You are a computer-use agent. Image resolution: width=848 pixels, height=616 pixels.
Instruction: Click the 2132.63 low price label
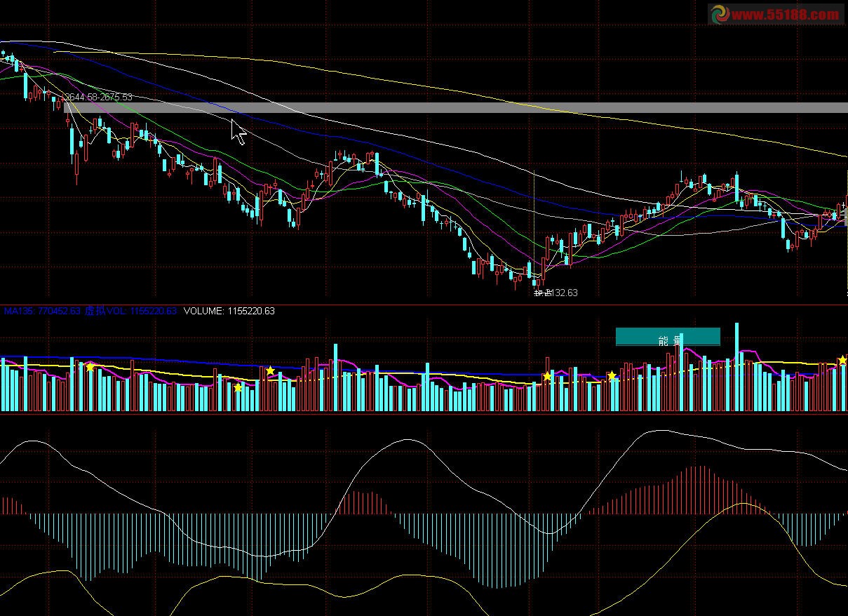(561, 293)
